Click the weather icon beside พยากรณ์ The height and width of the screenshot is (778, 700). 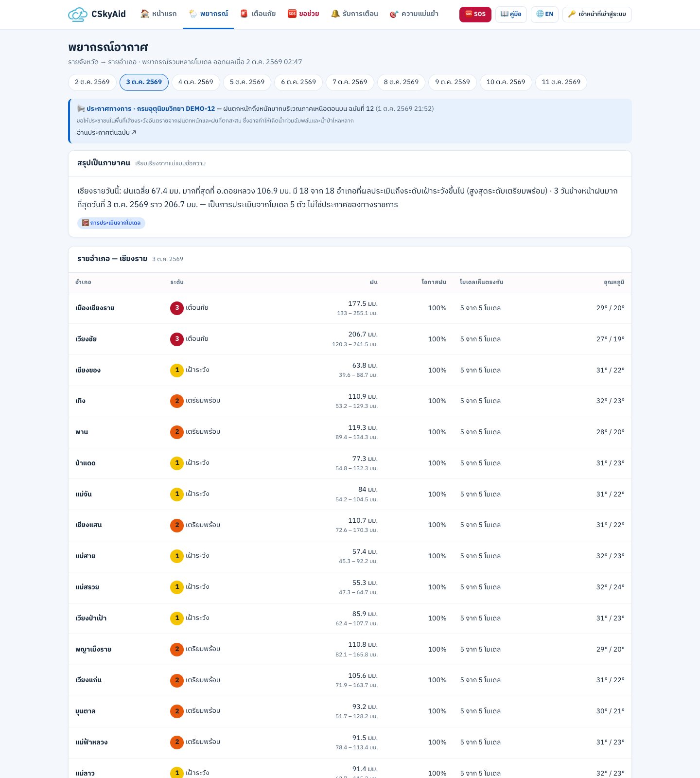click(x=193, y=14)
